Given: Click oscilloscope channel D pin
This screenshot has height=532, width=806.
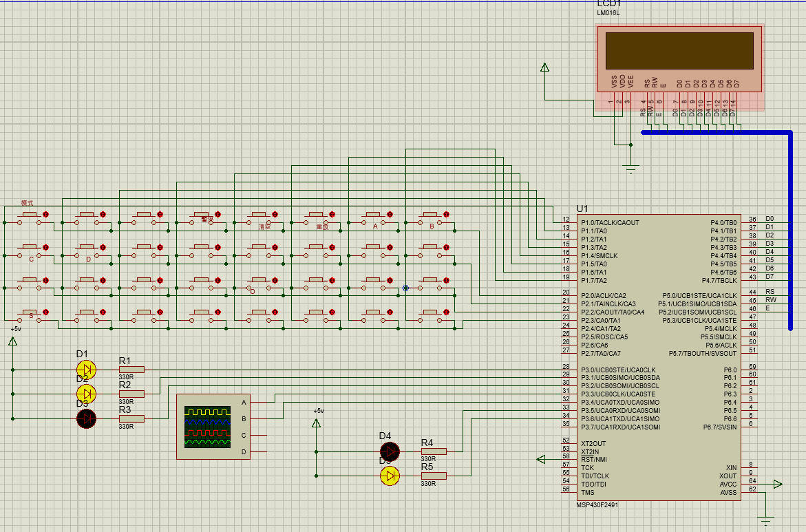Looking at the screenshot, I should point(259,451).
